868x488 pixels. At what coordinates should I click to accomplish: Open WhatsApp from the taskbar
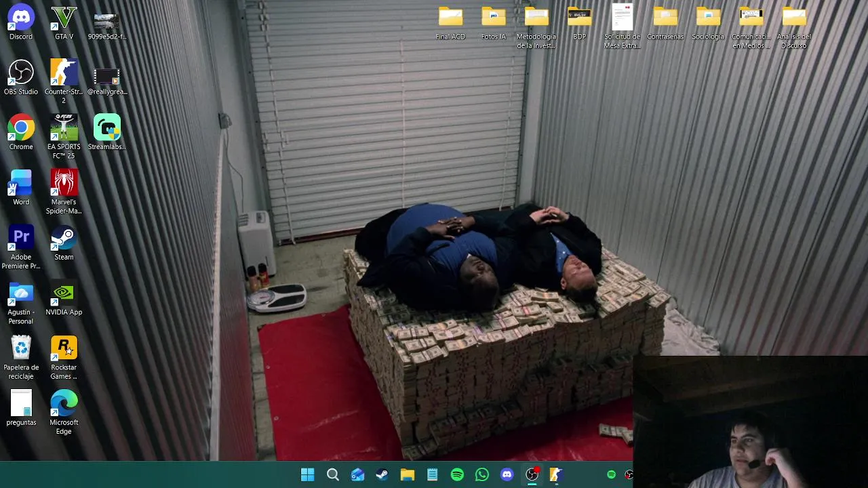pos(482,474)
